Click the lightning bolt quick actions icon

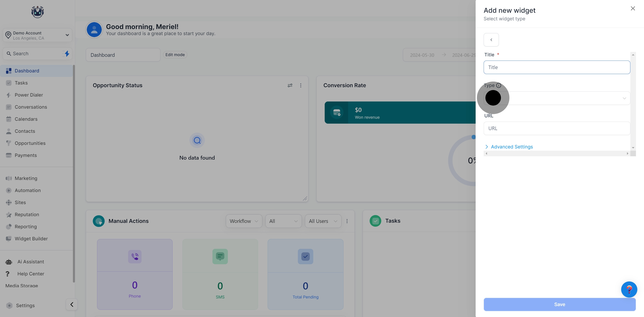click(67, 53)
